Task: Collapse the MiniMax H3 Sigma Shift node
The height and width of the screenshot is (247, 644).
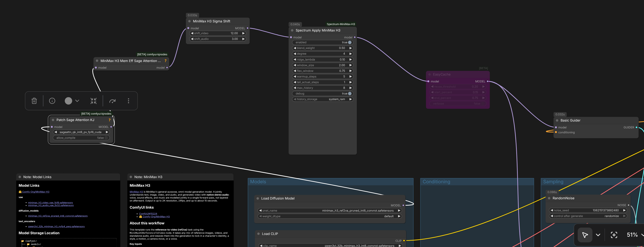Action: (190, 21)
